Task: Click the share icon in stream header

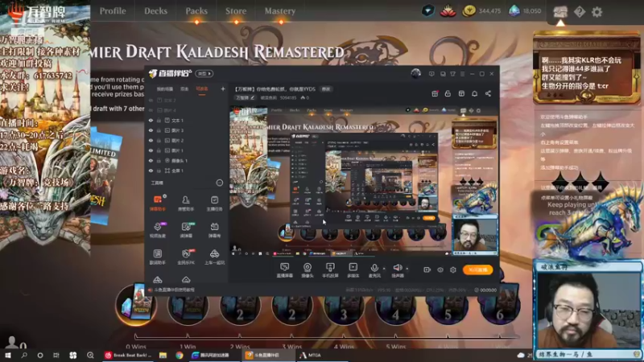Action: tap(488, 93)
